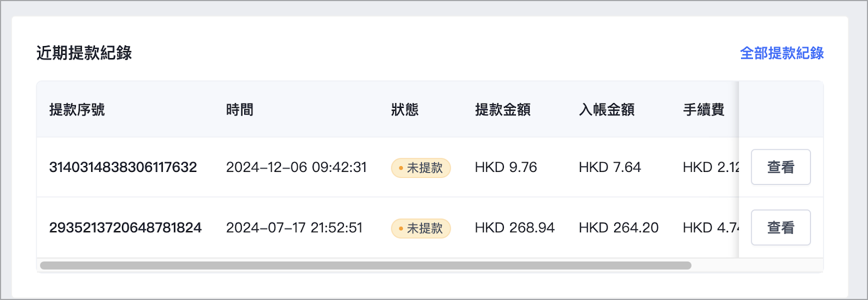Select the 未提款 status badge dated 2024-12-06
The image size is (868, 300).
click(x=421, y=168)
